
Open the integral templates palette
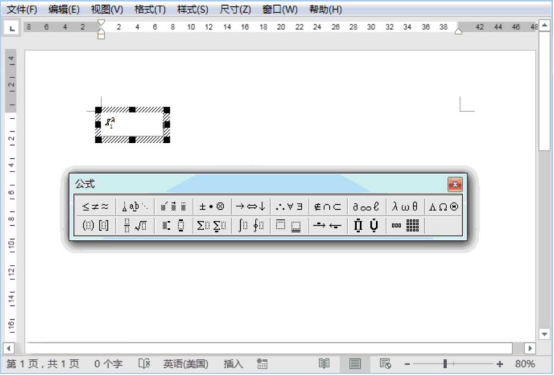point(250,225)
